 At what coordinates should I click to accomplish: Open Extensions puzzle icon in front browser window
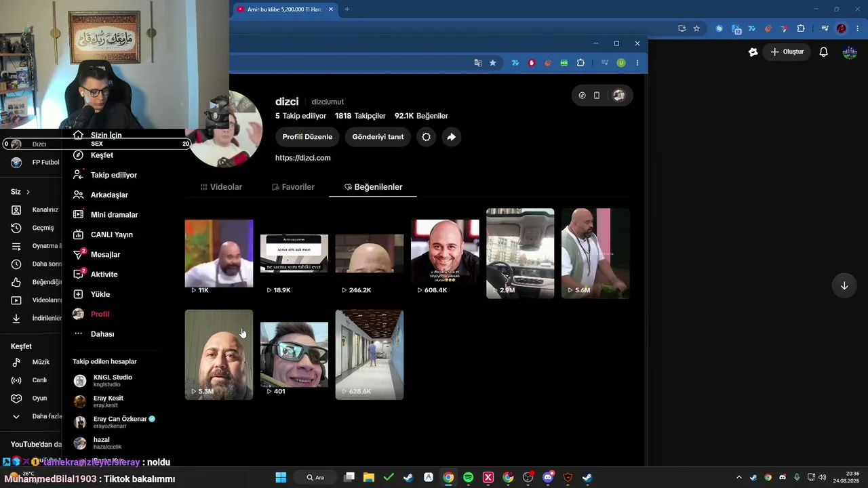[580, 63]
